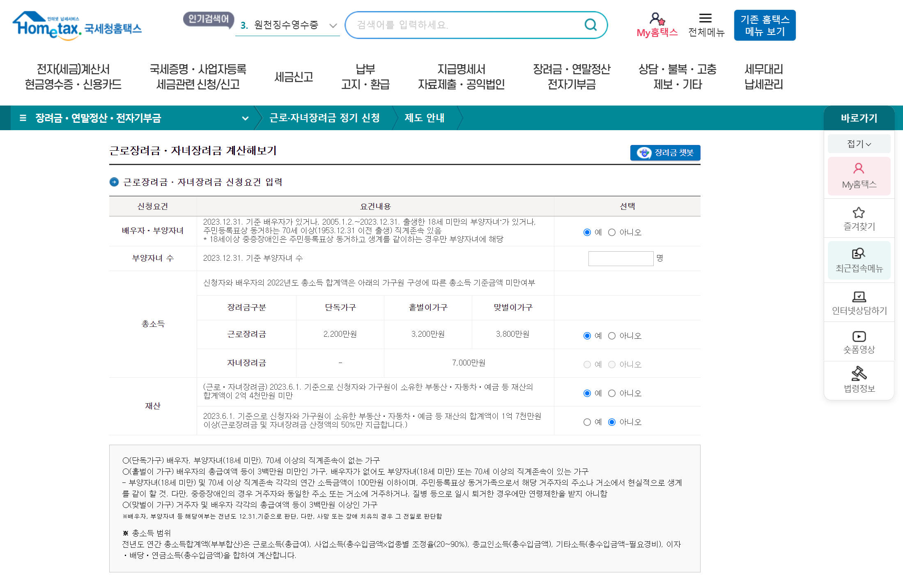The width and height of the screenshot is (903, 588).
Task: Open 인터넷상담하기 laptop icon
Action: coord(859,296)
